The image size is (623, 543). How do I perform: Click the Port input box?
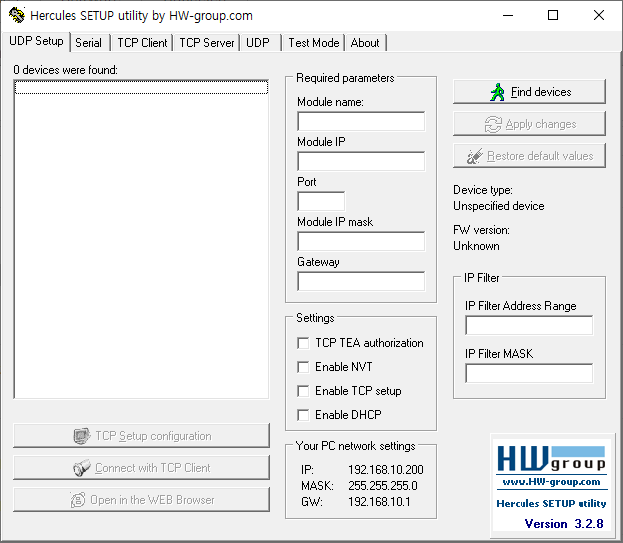click(321, 201)
